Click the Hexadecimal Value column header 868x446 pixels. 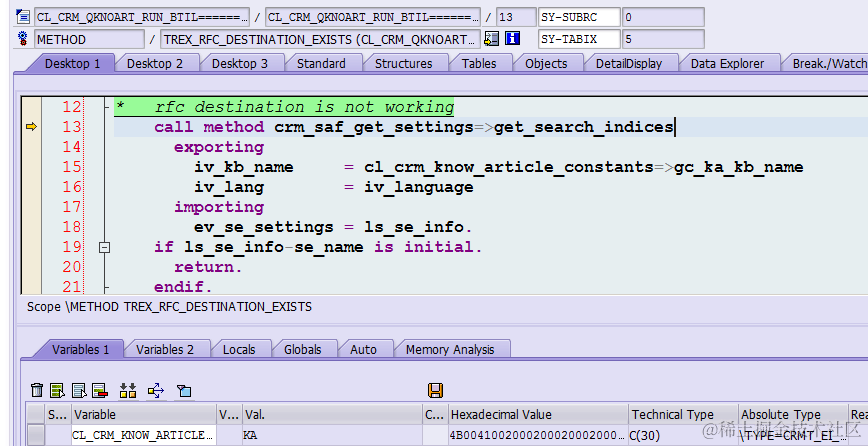coord(539,414)
